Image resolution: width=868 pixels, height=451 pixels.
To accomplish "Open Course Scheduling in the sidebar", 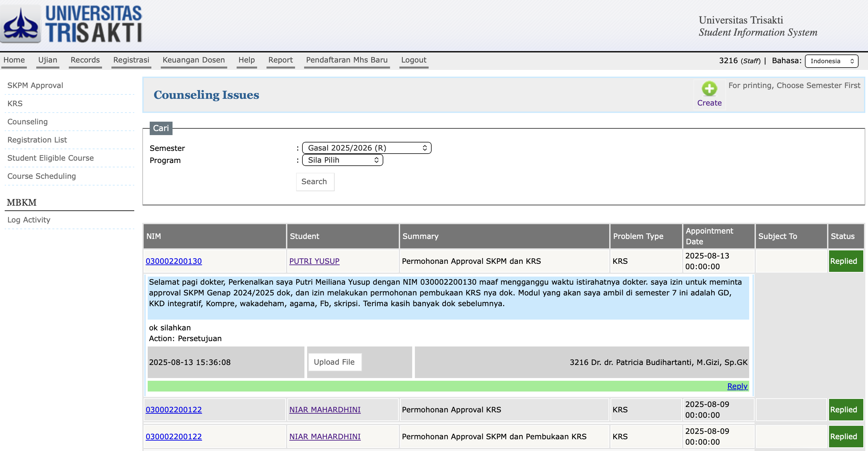I will 42,176.
